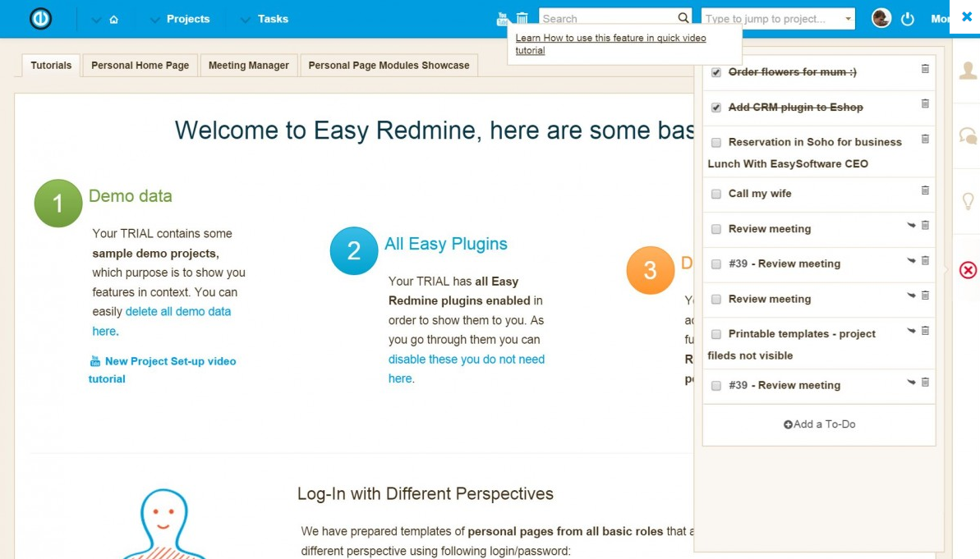Click 'Add a To-Do' button
The width and height of the screenshot is (980, 559).
(x=819, y=424)
